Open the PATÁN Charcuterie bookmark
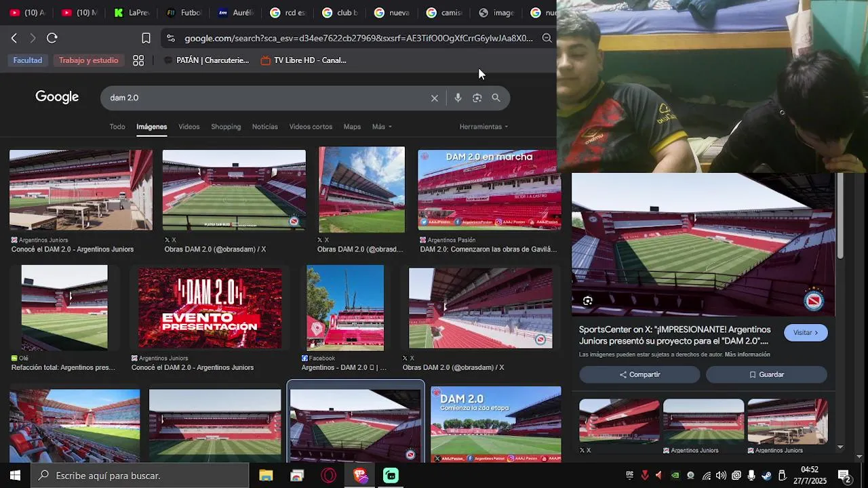The width and height of the screenshot is (868, 488). coord(206,60)
